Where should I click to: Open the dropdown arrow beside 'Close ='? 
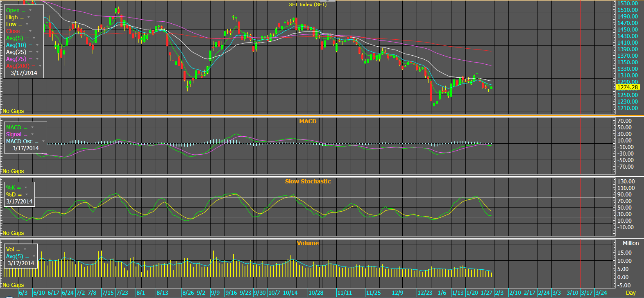pos(30,31)
